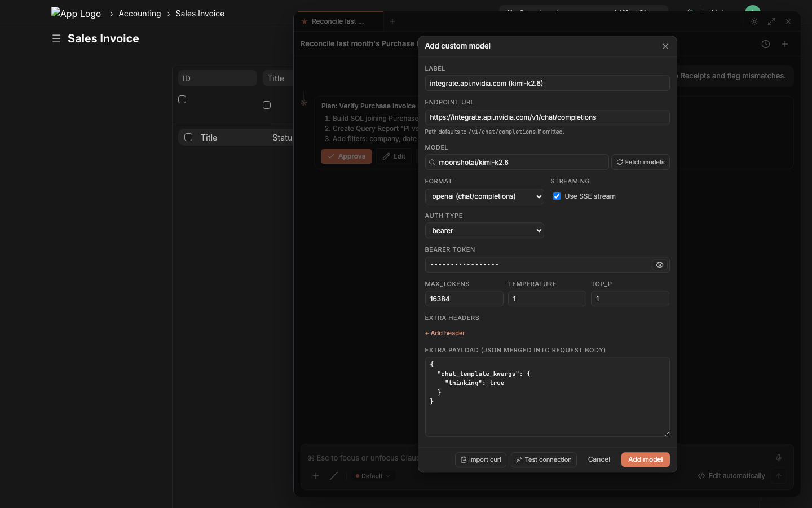Click the App Logo
Image resolution: width=812 pixels, height=508 pixels.
click(x=76, y=13)
